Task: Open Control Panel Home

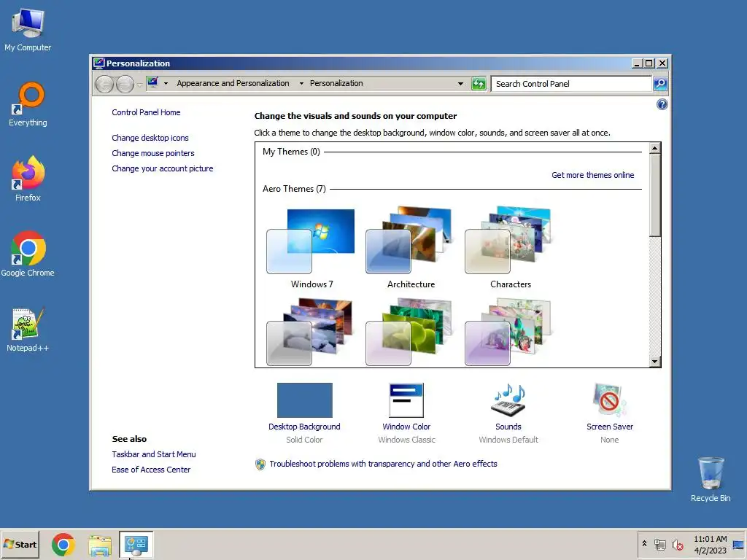Action: click(x=146, y=112)
